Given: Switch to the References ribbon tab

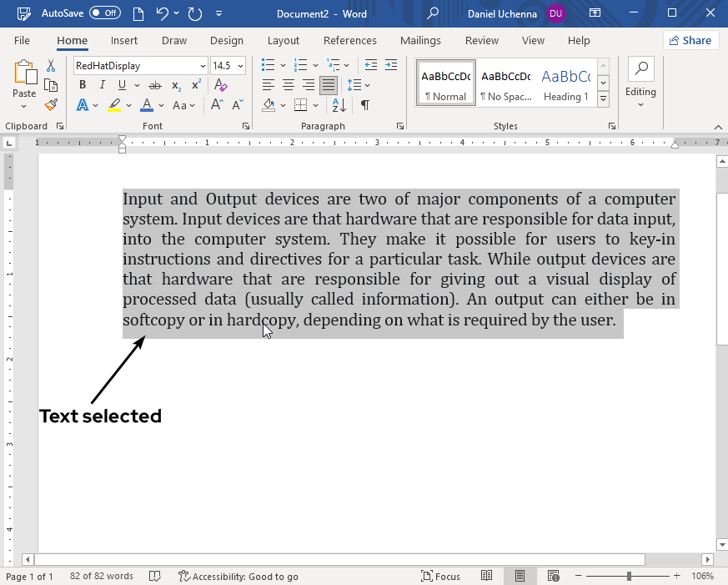Looking at the screenshot, I should point(349,40).
